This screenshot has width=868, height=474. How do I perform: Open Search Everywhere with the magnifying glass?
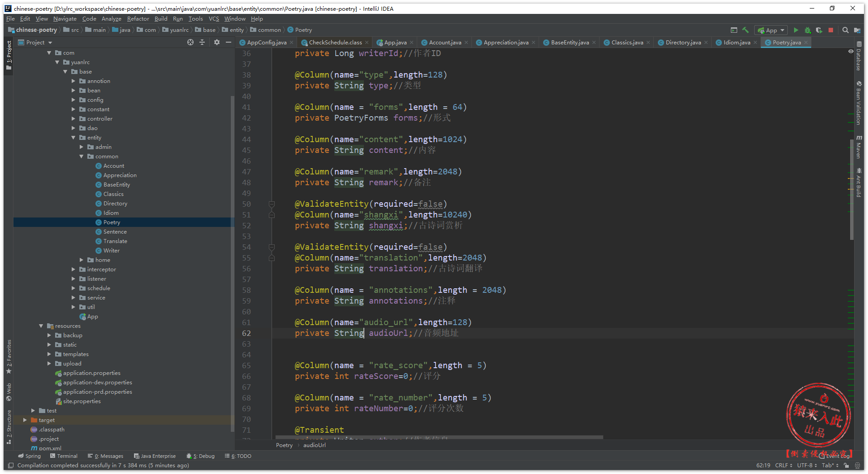(845, 30)
